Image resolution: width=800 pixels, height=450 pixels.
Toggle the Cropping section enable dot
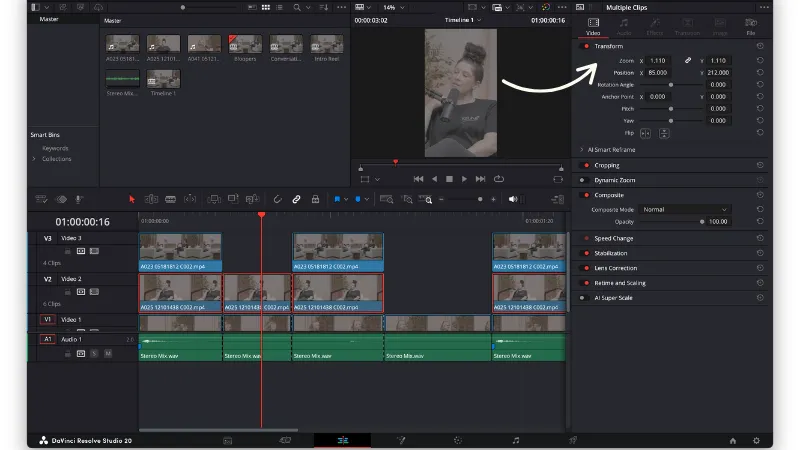[586, 165]
